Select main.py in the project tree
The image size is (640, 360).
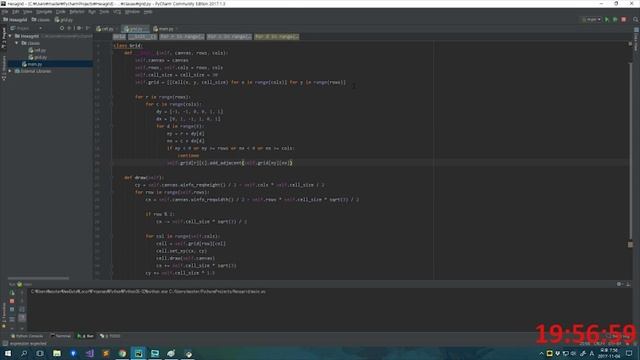pyautogui.click(x=32, y=64)
